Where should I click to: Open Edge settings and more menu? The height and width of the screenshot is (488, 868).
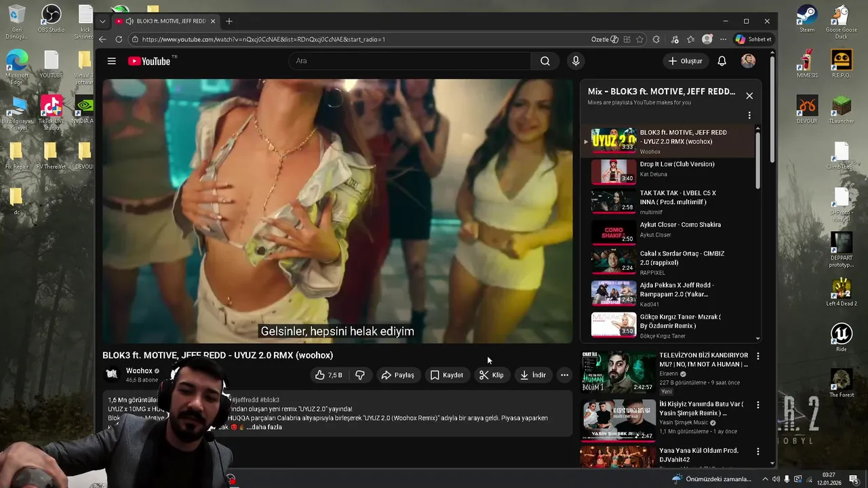723,39
